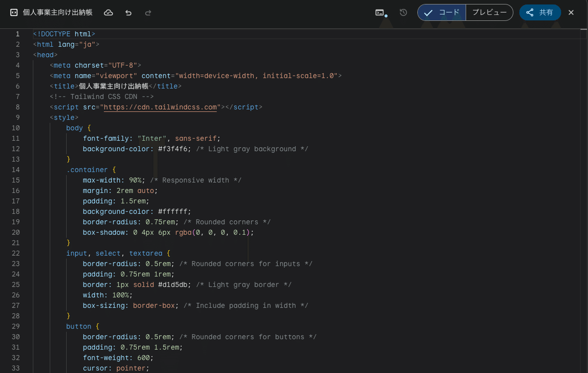Click the vertical scrollbar of the editor
The height and width of the screenshot is (373, 588).
(x=584, y=200)
